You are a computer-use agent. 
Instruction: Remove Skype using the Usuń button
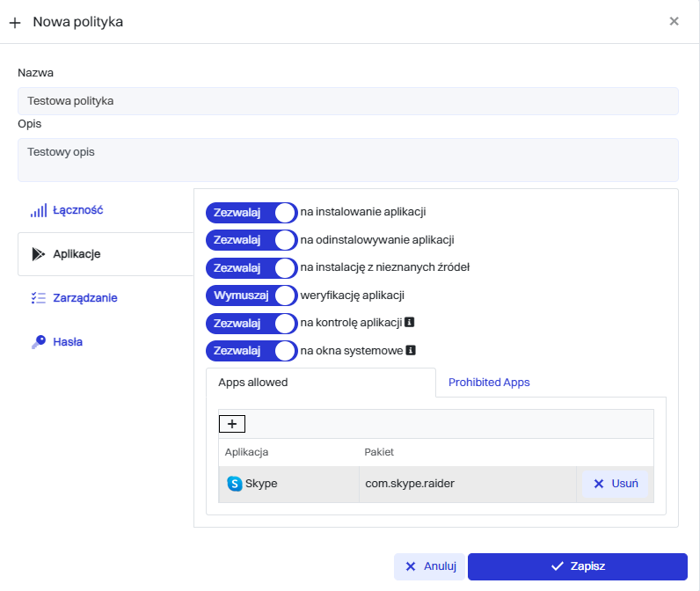pos(616,484)
